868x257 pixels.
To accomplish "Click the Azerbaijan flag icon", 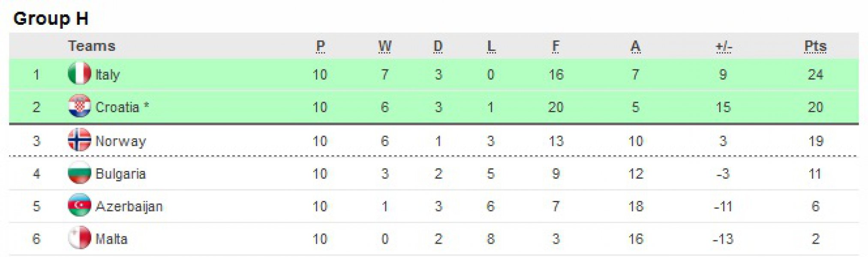I will [x=79, y=206].
